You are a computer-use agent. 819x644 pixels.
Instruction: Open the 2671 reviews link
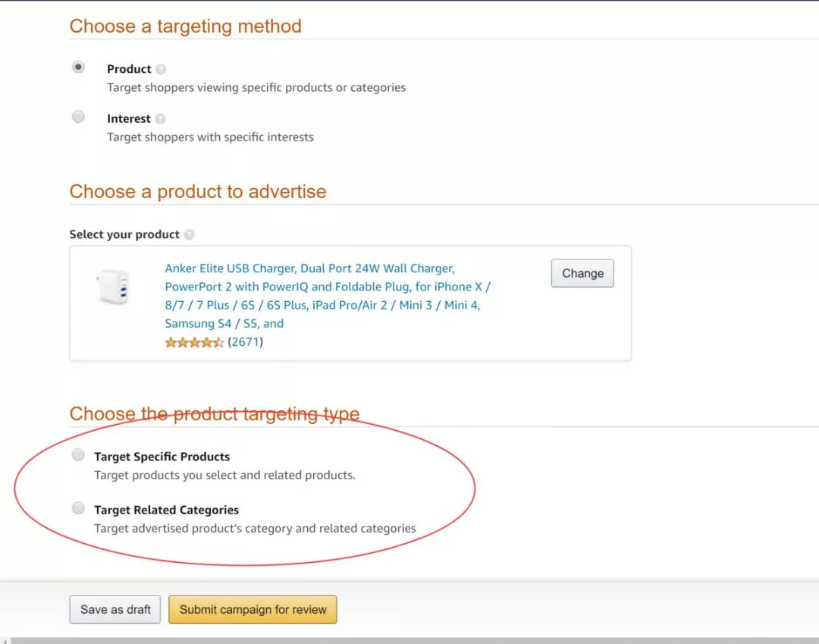(245, 342)
